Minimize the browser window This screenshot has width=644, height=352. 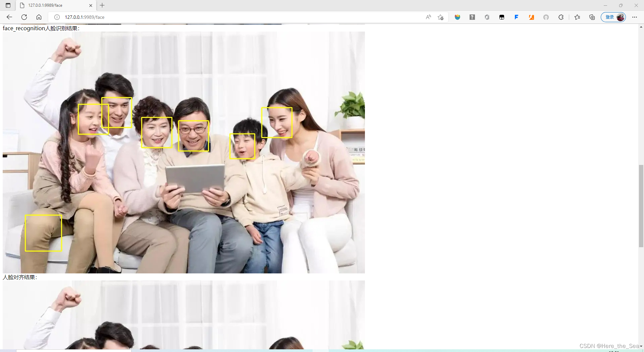point(605,5)
